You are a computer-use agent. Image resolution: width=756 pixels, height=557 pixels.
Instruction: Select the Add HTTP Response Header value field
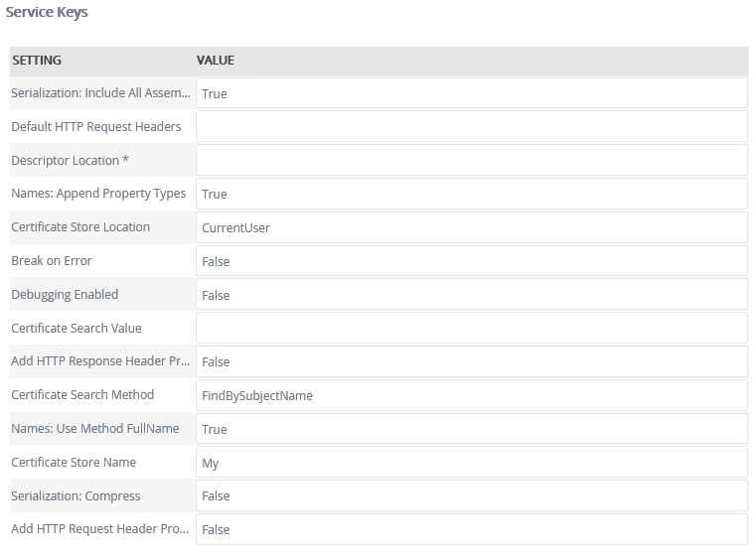471,361
